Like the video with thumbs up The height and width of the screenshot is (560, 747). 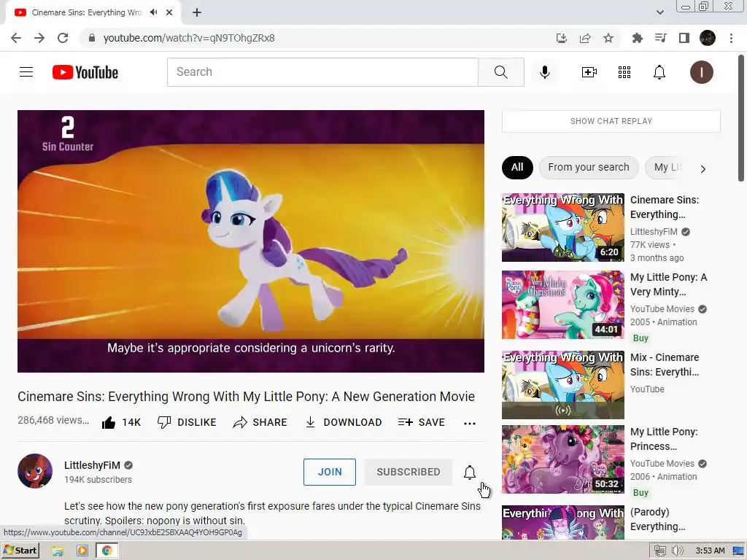[121, 422]
